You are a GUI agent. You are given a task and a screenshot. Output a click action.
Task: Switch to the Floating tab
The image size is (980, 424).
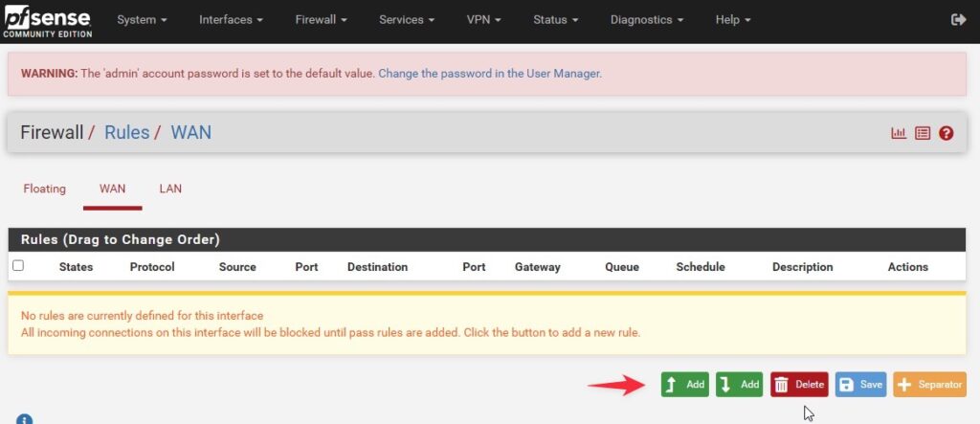pyautogui.click(x=44, y=189)
